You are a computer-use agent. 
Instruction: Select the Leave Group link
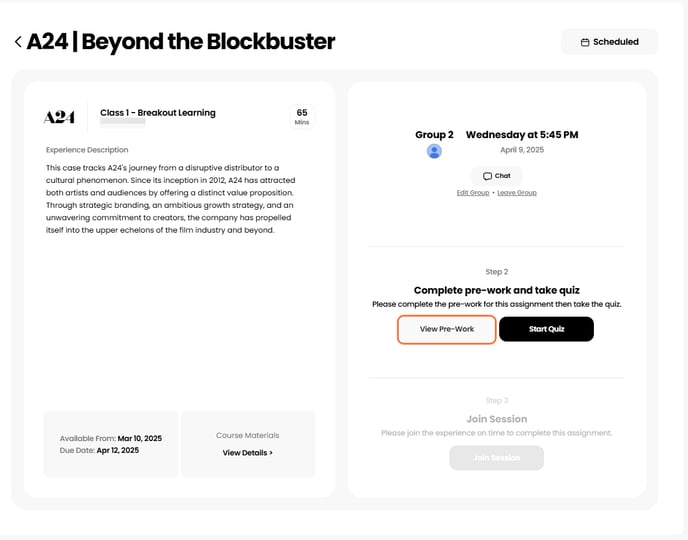click(x=517, y=192)
